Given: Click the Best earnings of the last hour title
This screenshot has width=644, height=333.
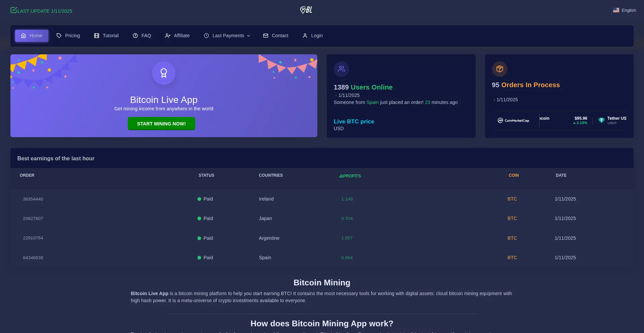Looking at the screenshot, I should pyautogui.click(x=56, y=158).
